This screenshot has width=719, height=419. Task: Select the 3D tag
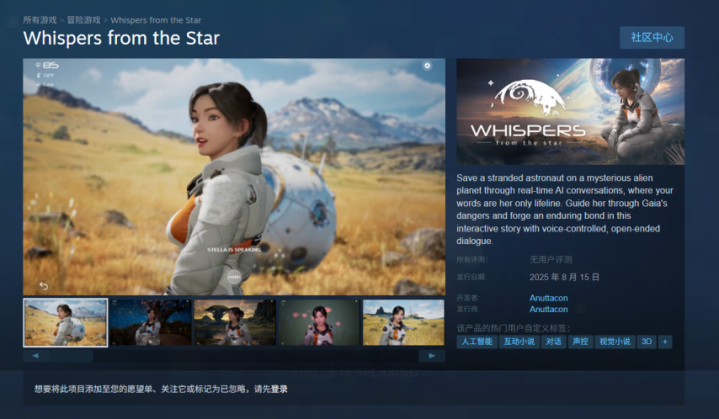(x=647, y=342)
